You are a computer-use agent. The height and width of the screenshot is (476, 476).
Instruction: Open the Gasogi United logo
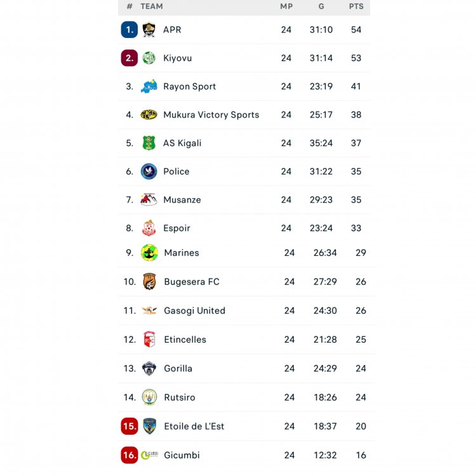tap(149, 310)
